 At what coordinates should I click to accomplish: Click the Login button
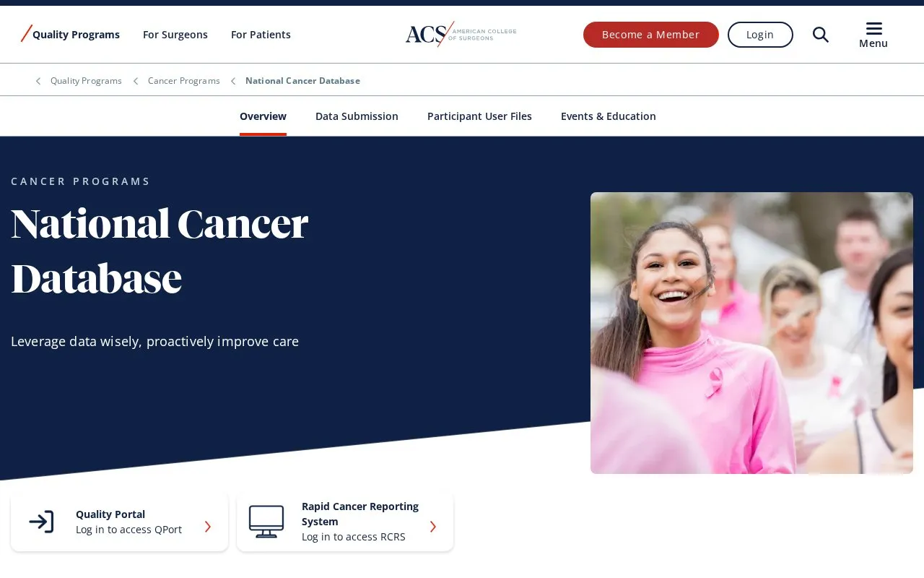click(x=760, y=35)
